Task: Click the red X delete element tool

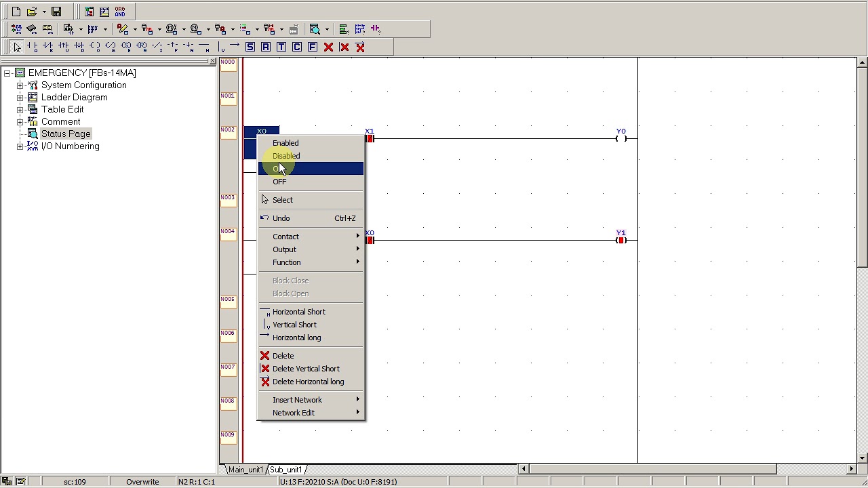Action: click(329, 47)
